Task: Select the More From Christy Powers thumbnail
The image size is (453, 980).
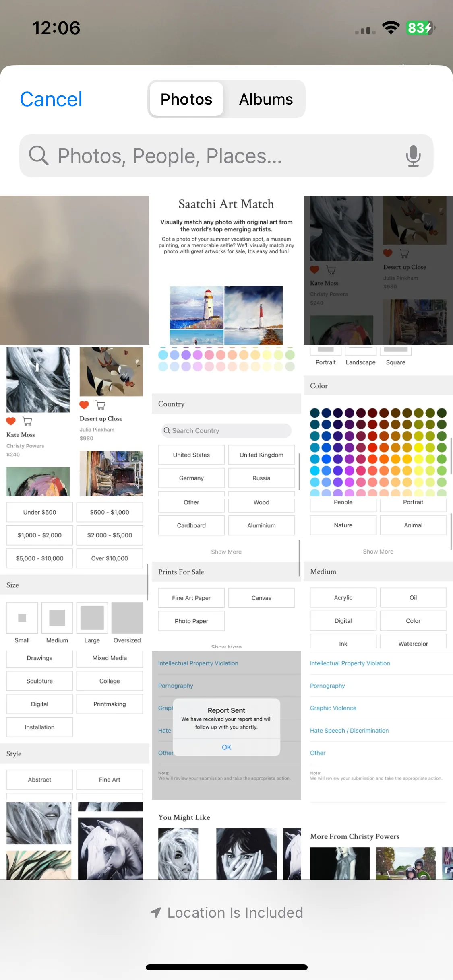Action: (x=378, y=841)
